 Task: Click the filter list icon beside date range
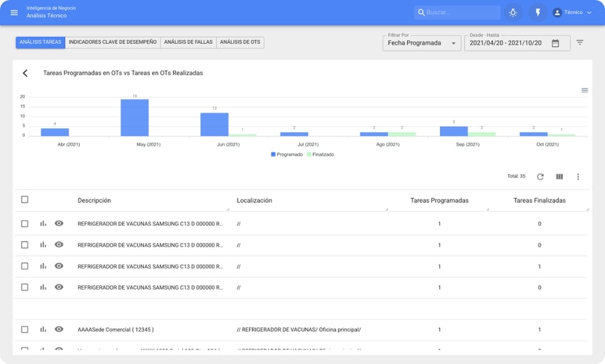(x=579, y=43)
